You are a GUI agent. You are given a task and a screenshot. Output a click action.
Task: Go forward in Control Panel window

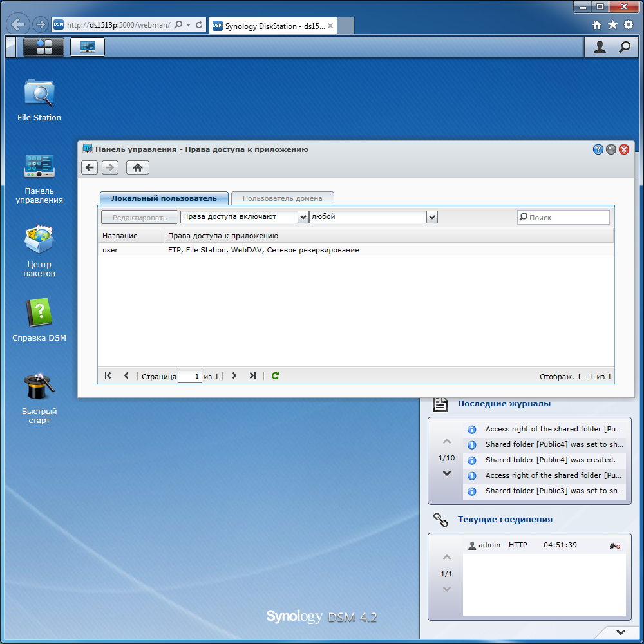click(110, 167)
